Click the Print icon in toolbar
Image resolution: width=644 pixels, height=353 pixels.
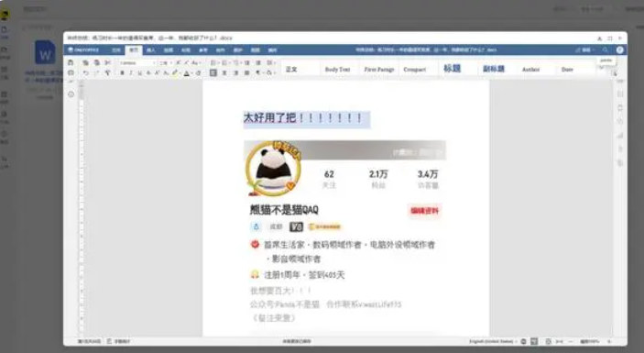(x=71, y=72)
